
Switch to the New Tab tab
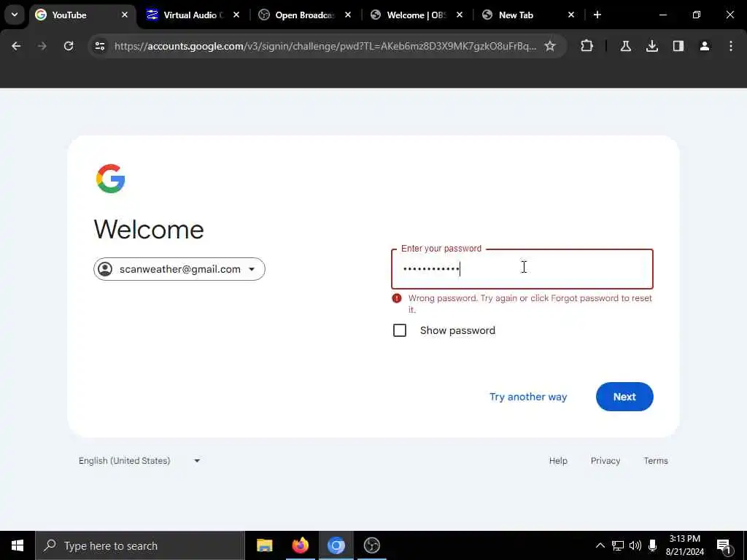(528, 15)
